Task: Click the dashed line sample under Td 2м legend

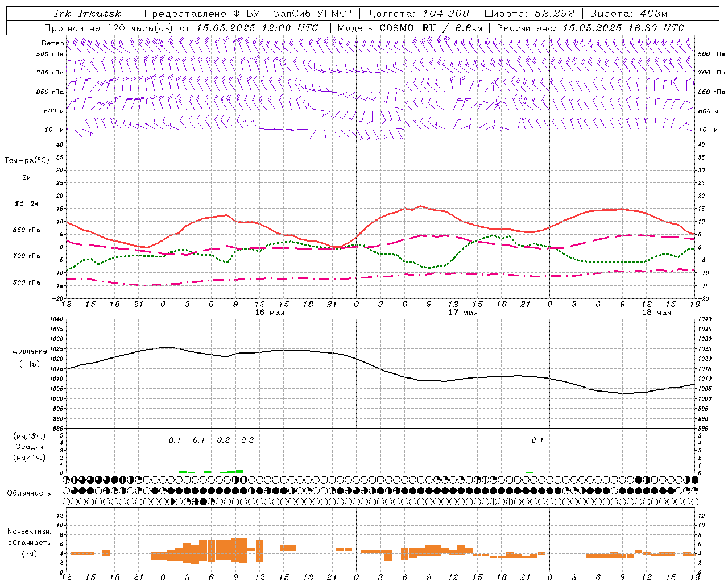Action: 26,210
